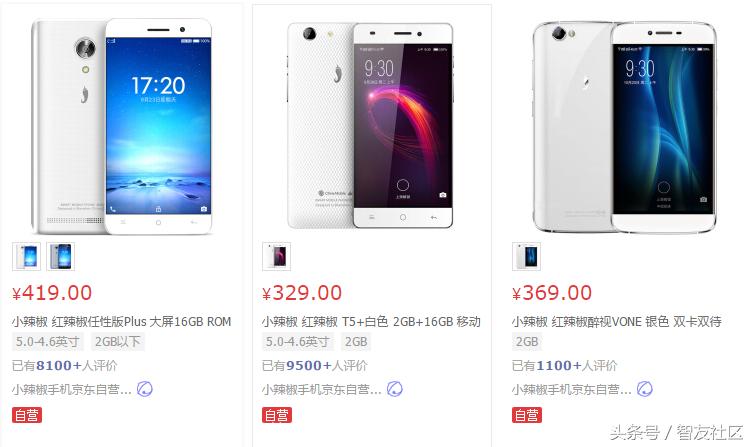Image resolution: width=754 pixels, height=447 pixels.
Task: View the 9500+ reviews link
Action: pos(315,366)
